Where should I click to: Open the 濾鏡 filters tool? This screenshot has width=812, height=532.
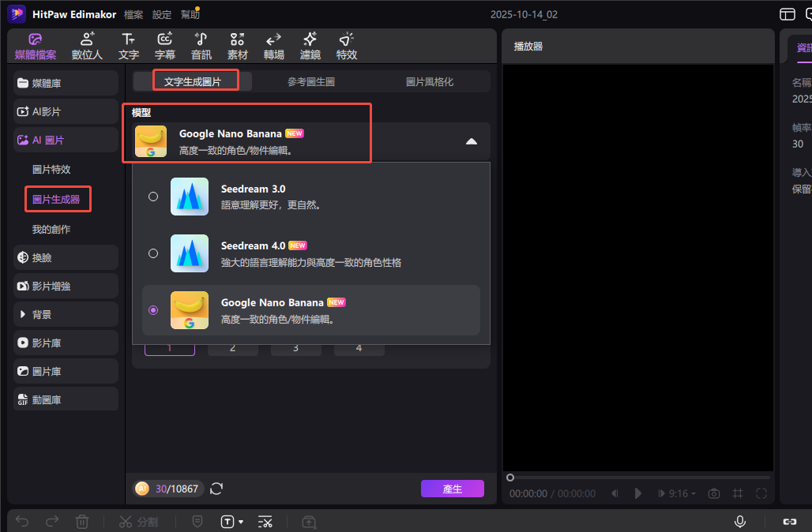tap(310, 47)
